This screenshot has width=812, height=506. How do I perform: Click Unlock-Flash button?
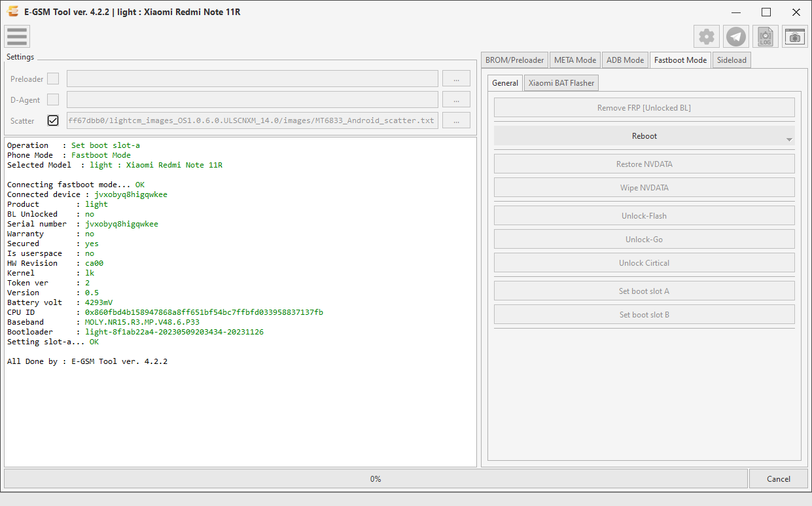click(x=644, y=215)
